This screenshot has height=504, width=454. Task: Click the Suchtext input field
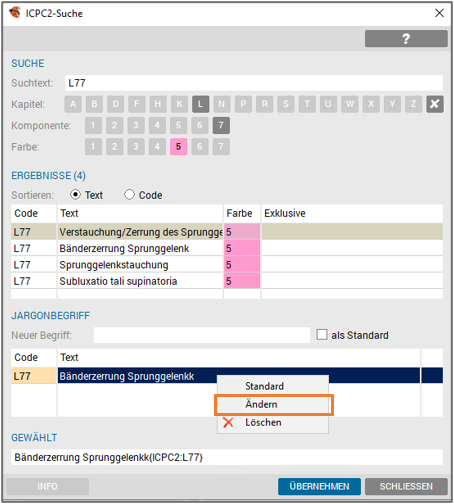coord(254,83)
